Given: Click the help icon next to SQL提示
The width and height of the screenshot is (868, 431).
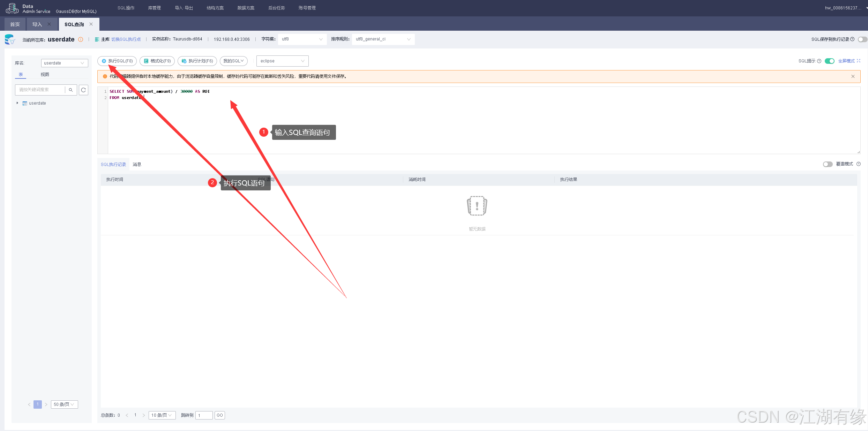Looking at the screenshot, I should coord(819,61).
